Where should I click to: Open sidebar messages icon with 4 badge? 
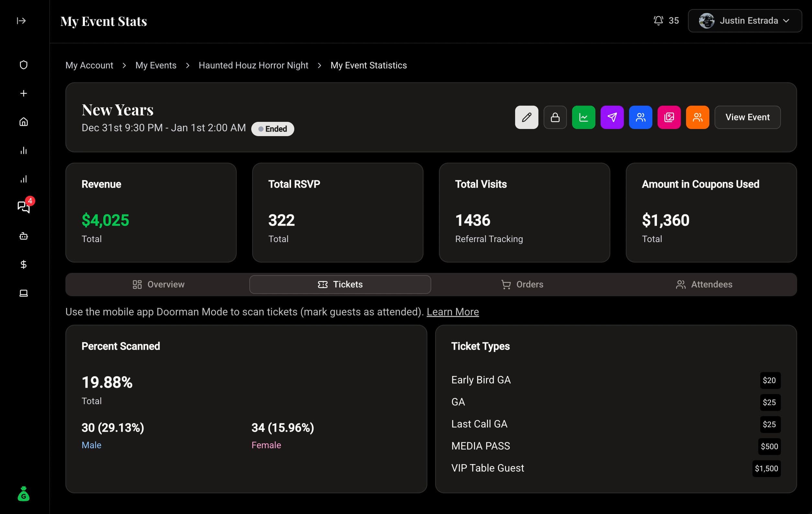point(24,207)
